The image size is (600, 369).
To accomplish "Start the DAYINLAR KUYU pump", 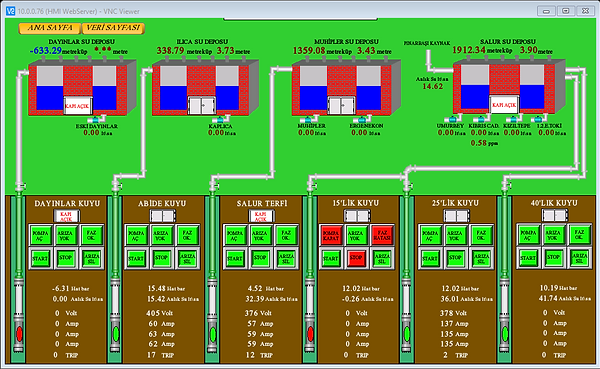I will pos(40,258).
